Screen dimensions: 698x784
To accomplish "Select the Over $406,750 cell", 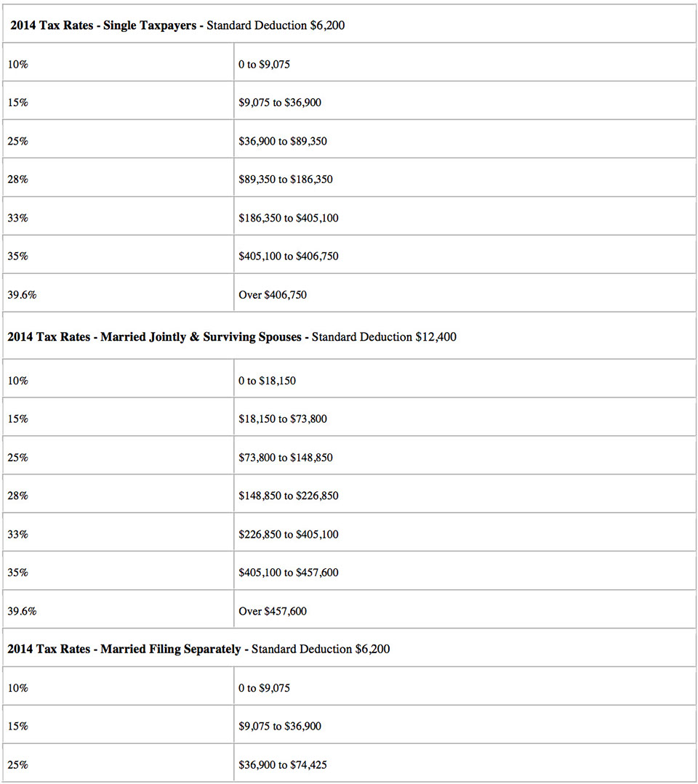I will tap(273, 295).
